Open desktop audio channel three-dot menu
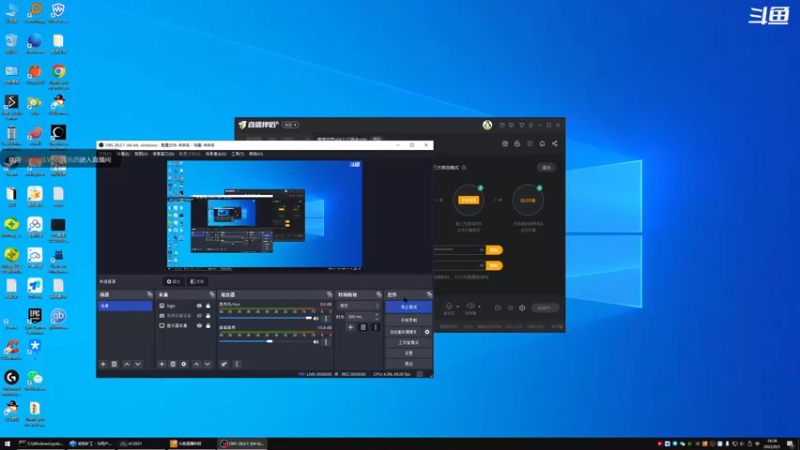This screenshot has width=800, height=450. (x=326, y=342)
